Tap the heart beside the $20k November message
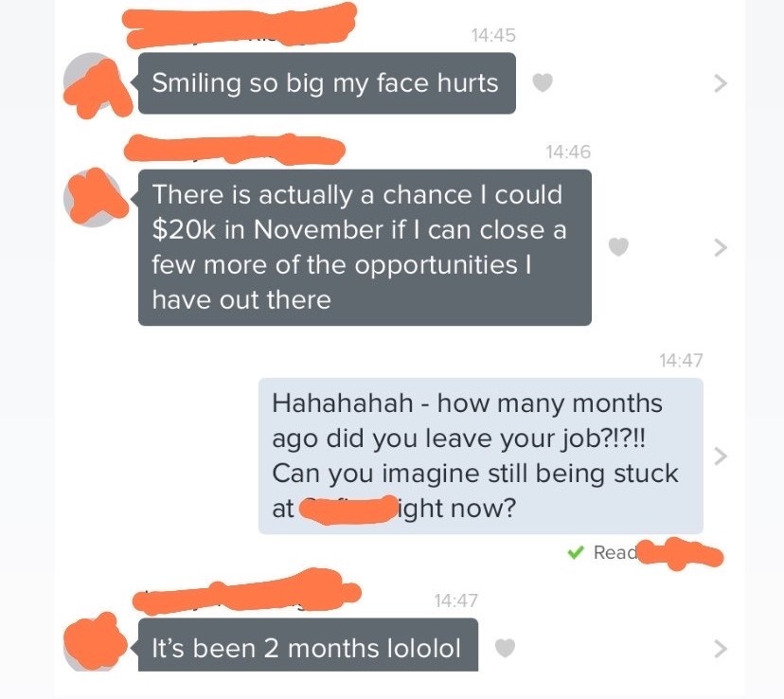This screenshot has width=784, height=699. (618, 247)
